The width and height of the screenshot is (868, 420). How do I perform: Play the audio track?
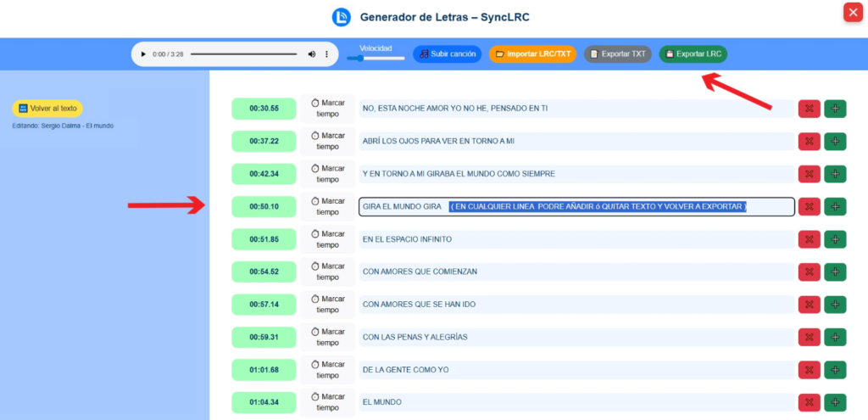[143, 54]
